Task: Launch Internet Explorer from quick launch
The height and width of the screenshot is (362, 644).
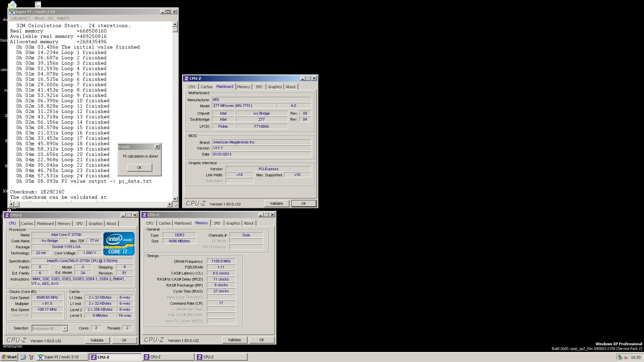Action: (x=23, y=357)
